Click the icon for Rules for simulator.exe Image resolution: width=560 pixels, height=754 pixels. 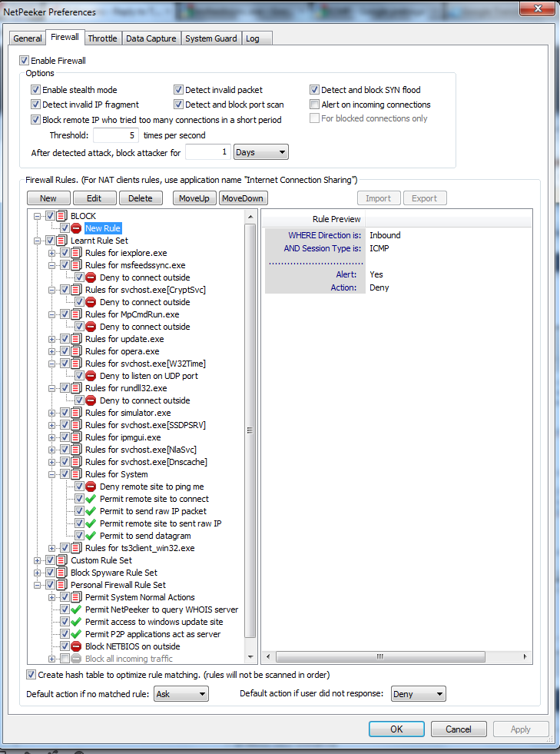pyautogui.click(x=76, y=413)
